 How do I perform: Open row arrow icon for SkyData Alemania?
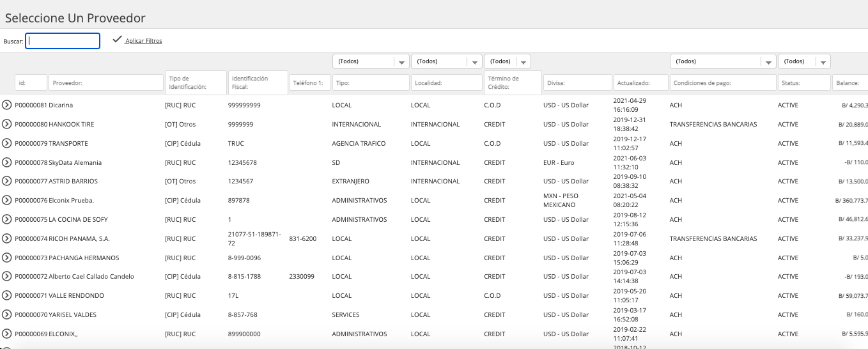7,162
